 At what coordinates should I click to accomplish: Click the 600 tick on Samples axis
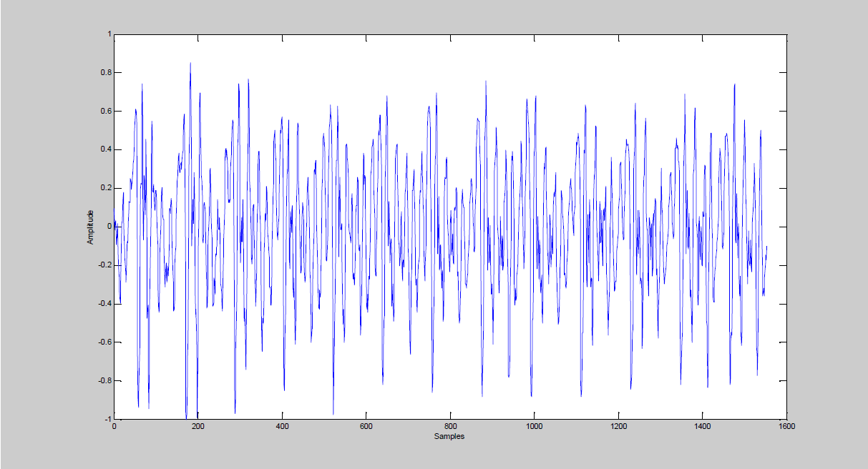(366, 426)
